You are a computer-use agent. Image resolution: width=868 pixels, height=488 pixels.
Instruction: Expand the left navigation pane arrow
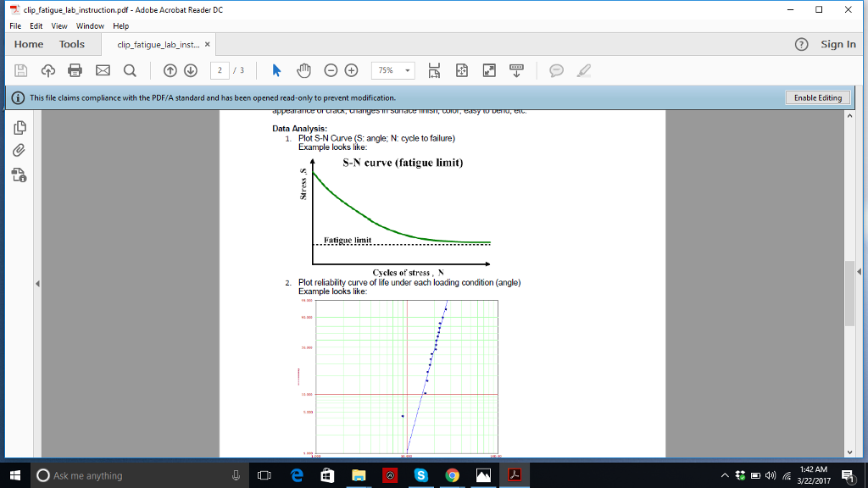(x=37, y=283)
